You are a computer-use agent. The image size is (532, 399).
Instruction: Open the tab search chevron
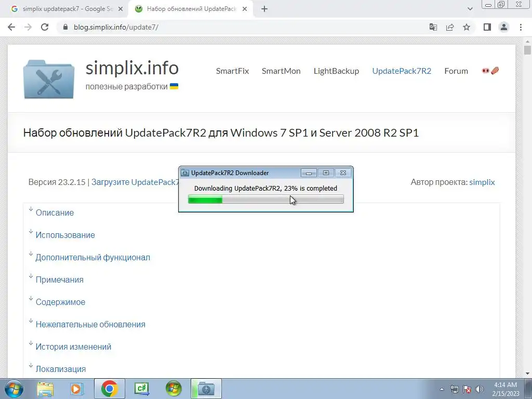click(x=470, y=9)
